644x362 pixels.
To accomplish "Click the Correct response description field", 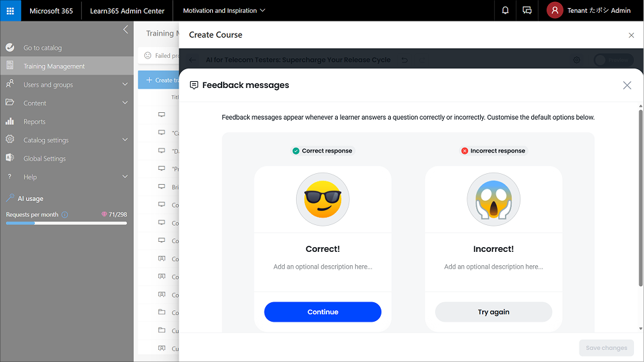I will pyautogui.click(x=322, y=267).
